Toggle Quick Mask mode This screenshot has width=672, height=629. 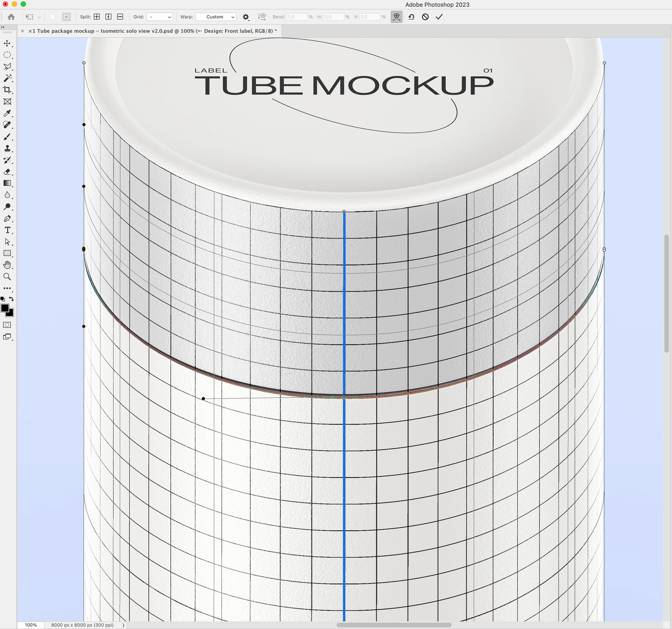coord(7,325)
